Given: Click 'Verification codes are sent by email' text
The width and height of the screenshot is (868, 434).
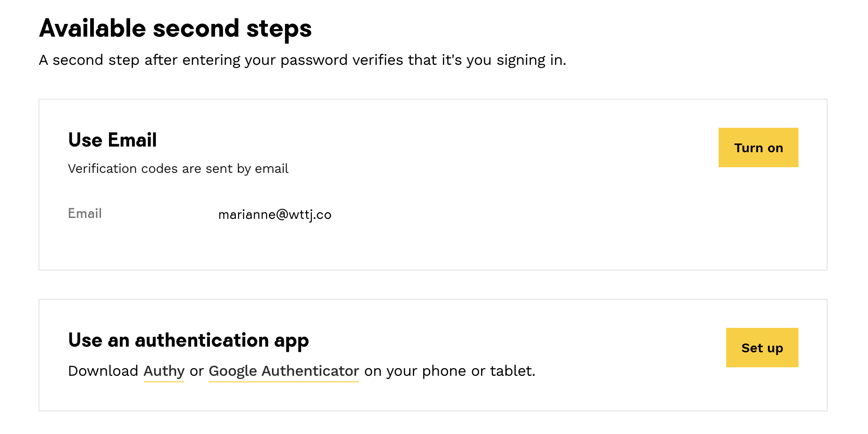Looking at the screenshot, I should [178, 169].
